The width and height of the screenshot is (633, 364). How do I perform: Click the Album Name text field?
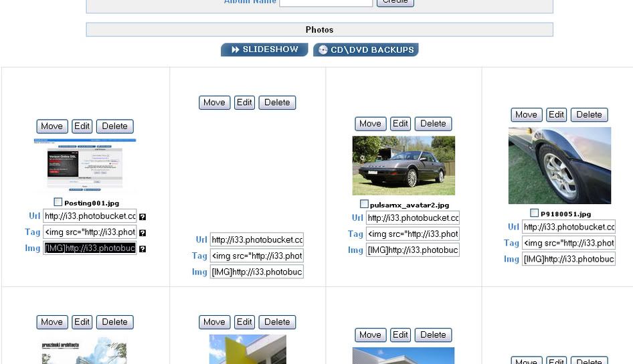click(326, 2)
